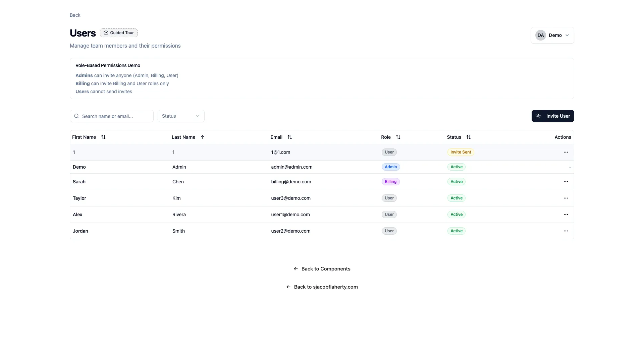Start the Guided Tour

click(x=119, y=33)
